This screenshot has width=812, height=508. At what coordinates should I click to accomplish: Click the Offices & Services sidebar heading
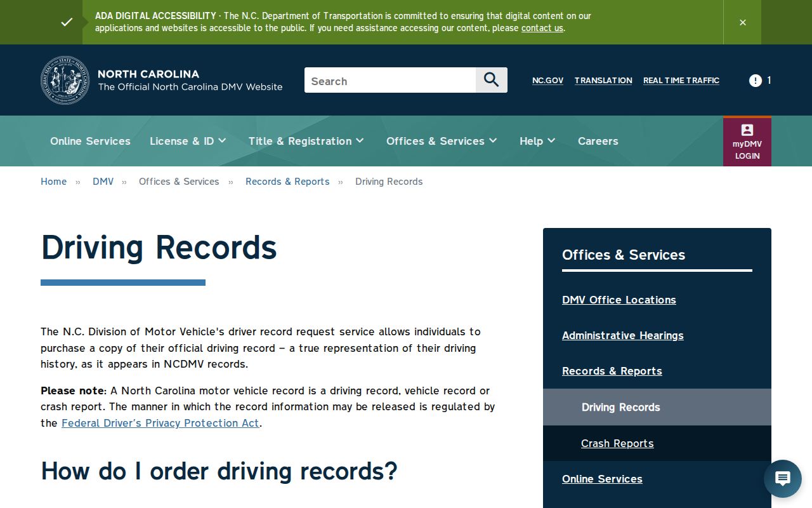point(624,255)
